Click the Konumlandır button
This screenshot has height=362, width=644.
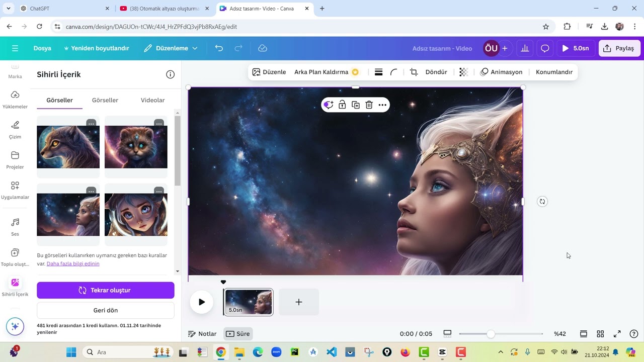pos(554,72)
